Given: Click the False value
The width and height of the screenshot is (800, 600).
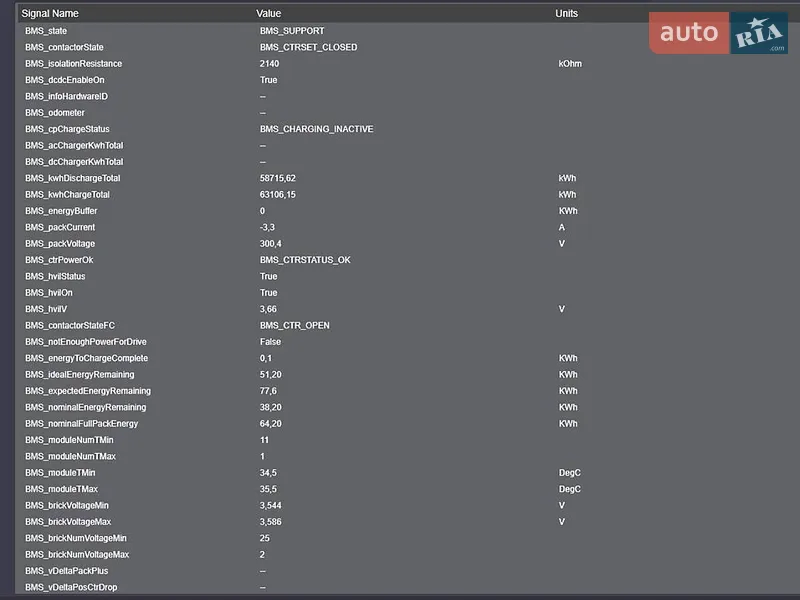Looking at the screenshot, I should coord(270,341).
